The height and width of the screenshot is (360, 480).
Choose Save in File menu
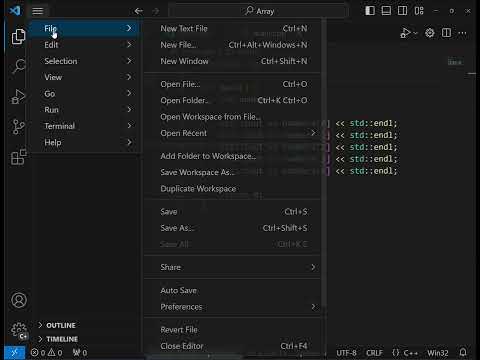pos(233,212)
